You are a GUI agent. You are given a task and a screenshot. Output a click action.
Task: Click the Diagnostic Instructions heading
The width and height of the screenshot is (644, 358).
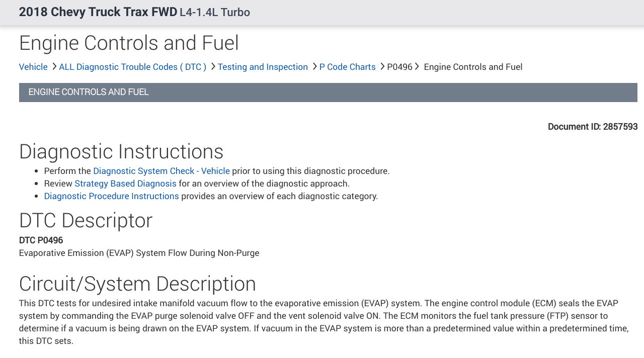[121, 151]
